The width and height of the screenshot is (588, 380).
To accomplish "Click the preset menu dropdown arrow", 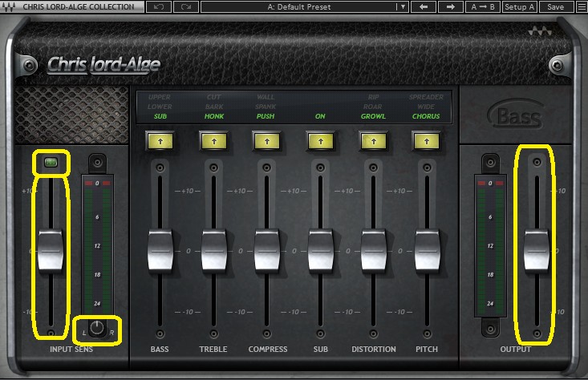I will point(402,6).
